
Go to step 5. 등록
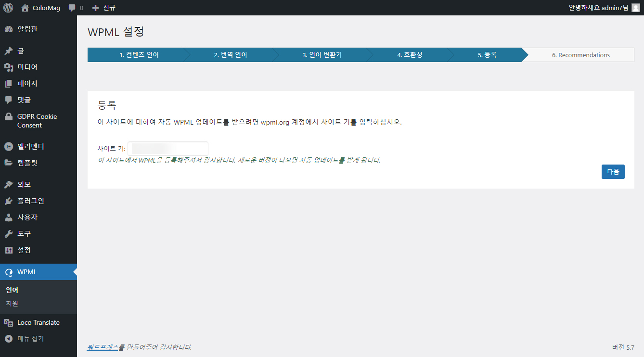point(487,55)
